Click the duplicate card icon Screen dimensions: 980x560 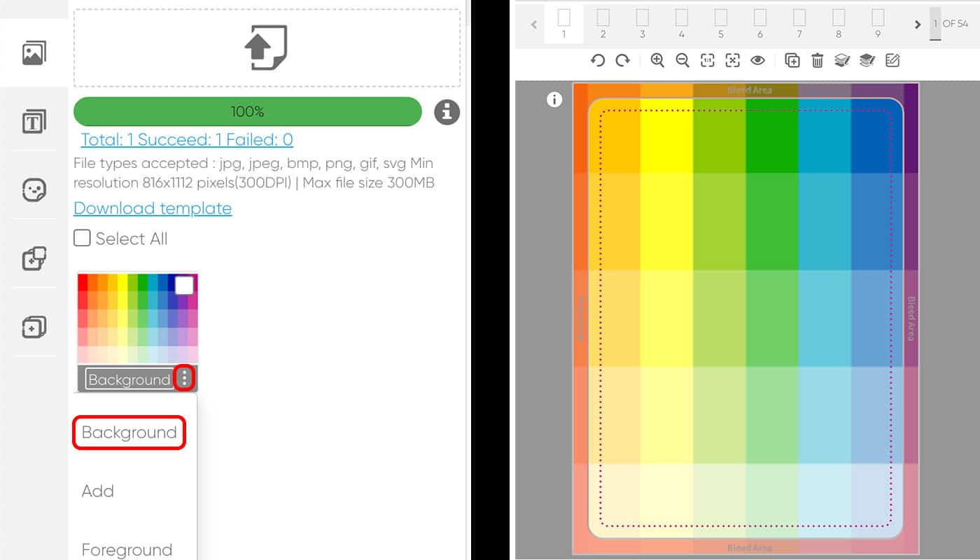coord(792,61)
